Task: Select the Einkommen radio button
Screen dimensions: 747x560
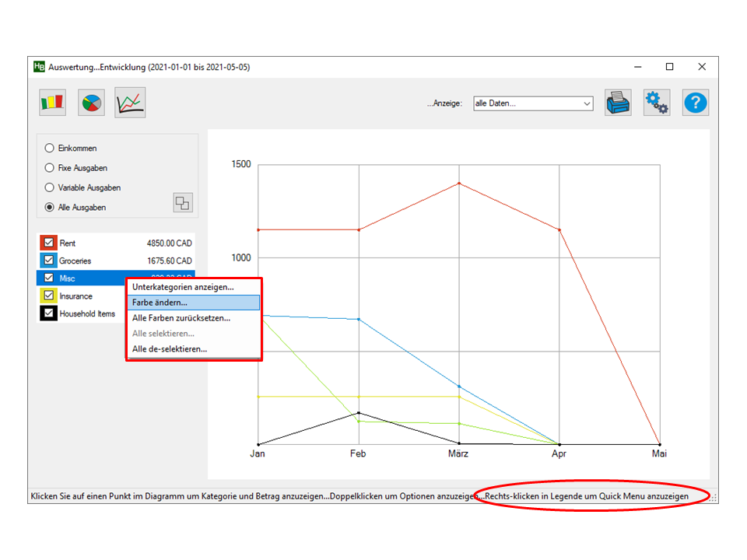Action: pos(50,148)
